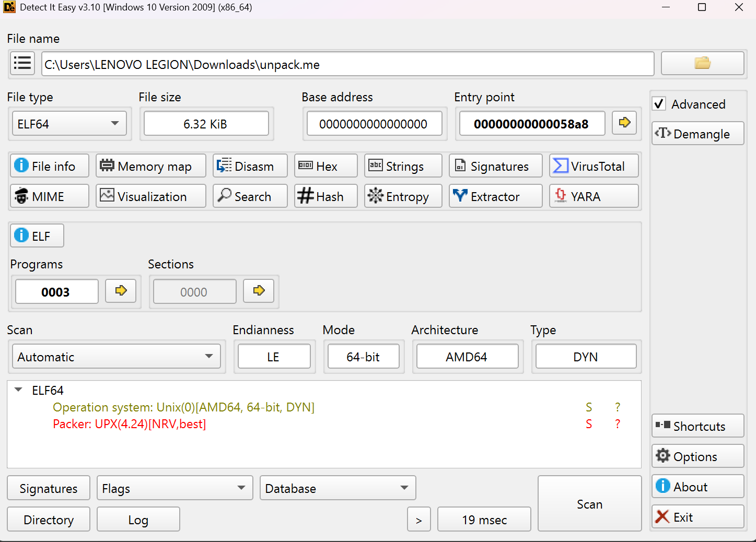Open the Memory map view
The width and height of the screenshot is (756, 542).
[150, 166]
